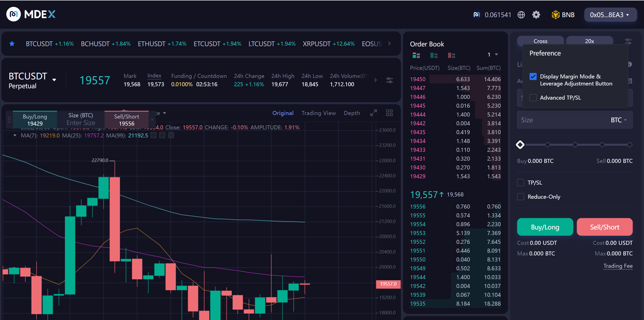The image size is (644, 320).
Task: Open ticker stats settings sliders icon
Action: click(389, 80)
